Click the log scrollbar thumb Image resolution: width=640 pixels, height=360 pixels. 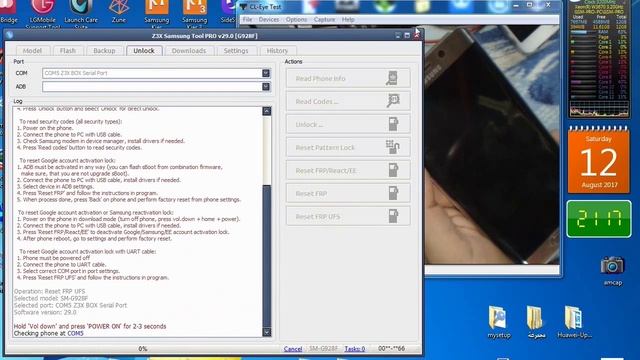[x=267, y=255]
